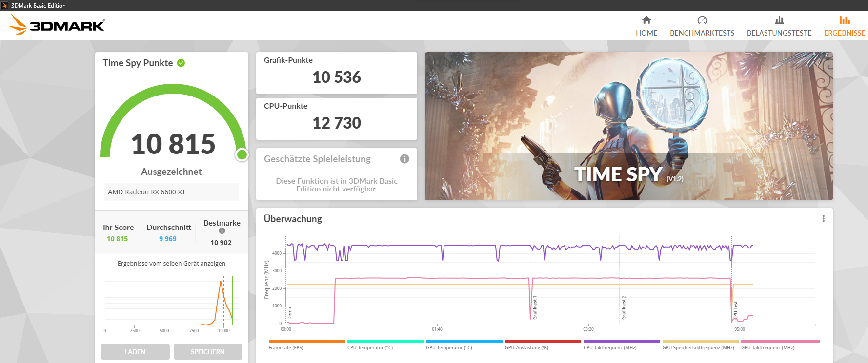Image resolution: width=868 pixels, height=363 pixels.
Task: Click the Time Spy Punkte heading
Action: coord(138,63)
